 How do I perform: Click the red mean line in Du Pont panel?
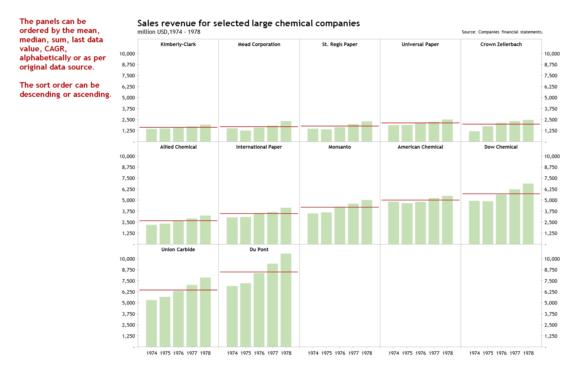pyautogui.click(x=259, y=272)
